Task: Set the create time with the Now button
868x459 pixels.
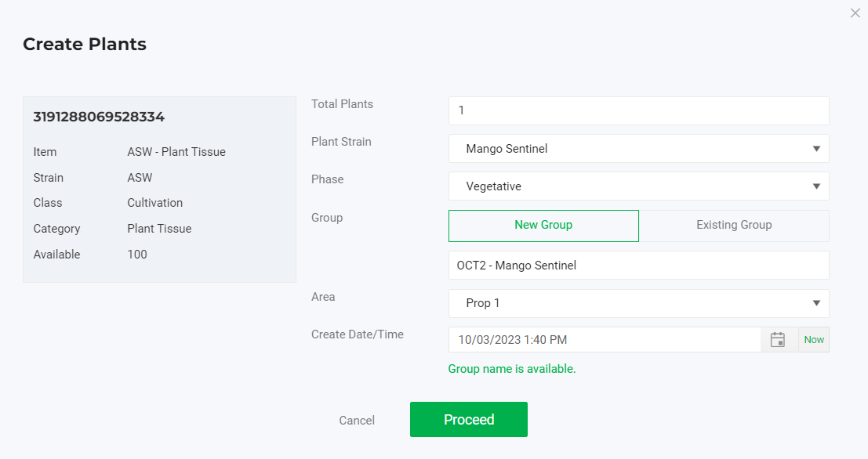Action: [814, 339]
